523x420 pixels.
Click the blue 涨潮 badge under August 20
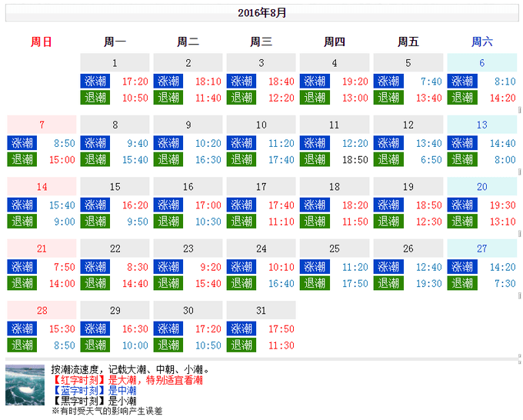pyautogui.click(x=462, y=205)
